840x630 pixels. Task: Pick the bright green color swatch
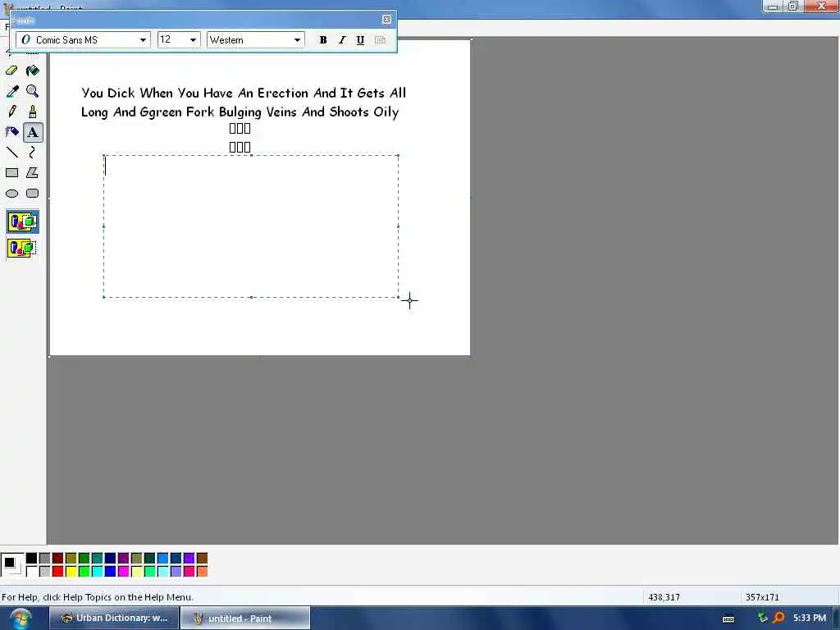(84, 572)
